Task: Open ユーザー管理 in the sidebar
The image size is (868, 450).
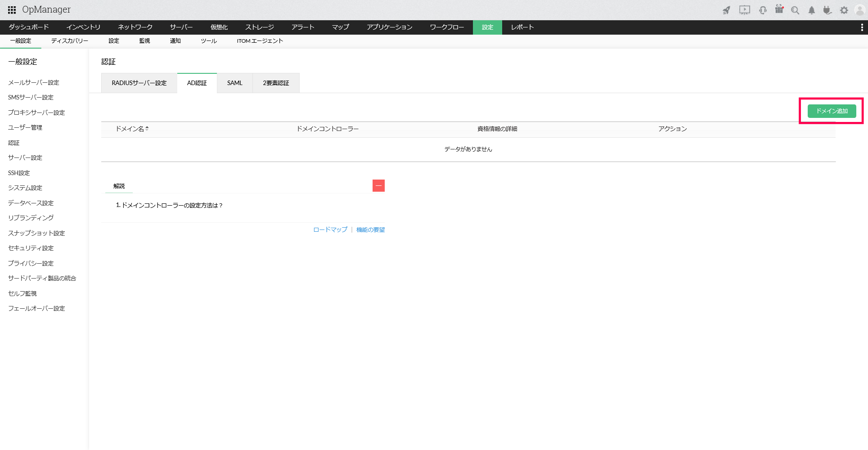Action: (25, 128)
